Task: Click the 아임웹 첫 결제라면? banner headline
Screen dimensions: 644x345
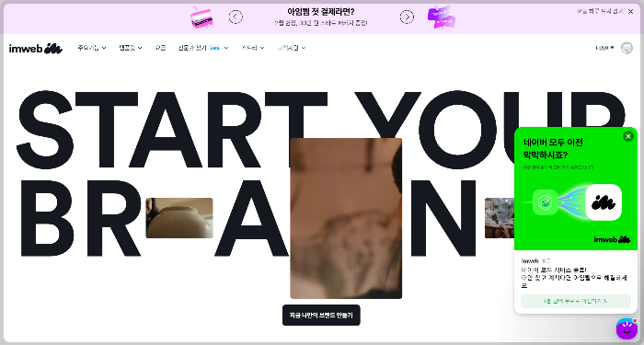Action: pyautogui.click(x=321, y=11)
